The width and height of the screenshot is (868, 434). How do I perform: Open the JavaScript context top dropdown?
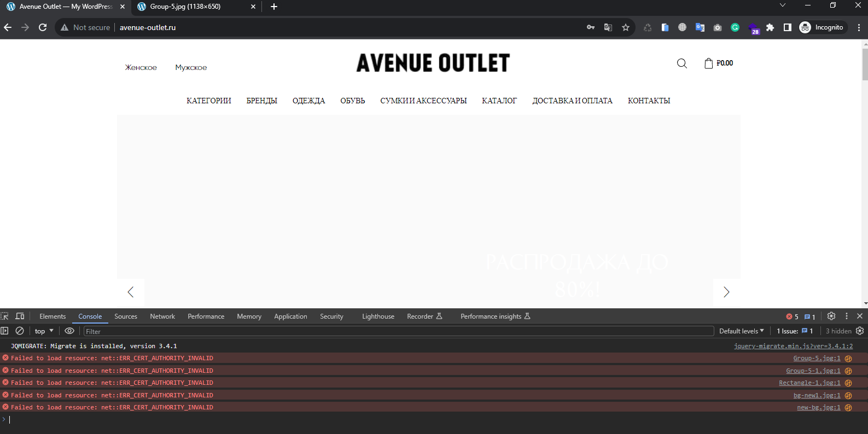(x=44, y=331)
